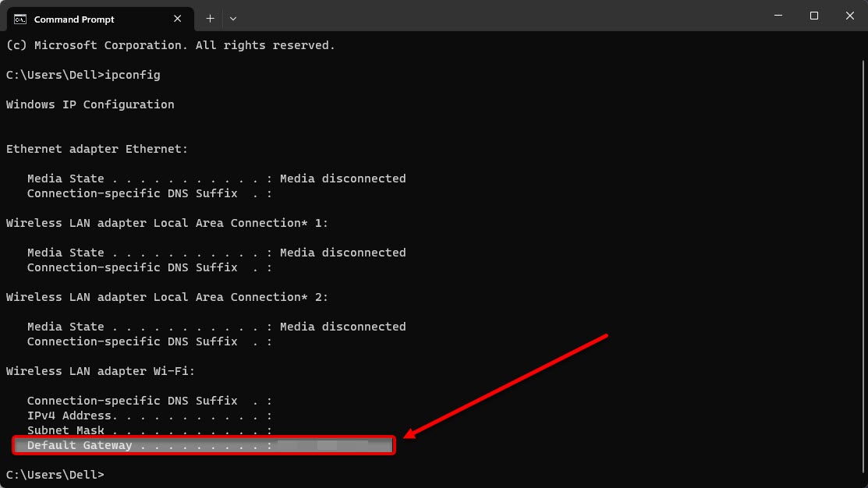Click the Ethernet adapter Ethernet section title
The width and height of the screenshot is (868, 488).
coord(97,148)
